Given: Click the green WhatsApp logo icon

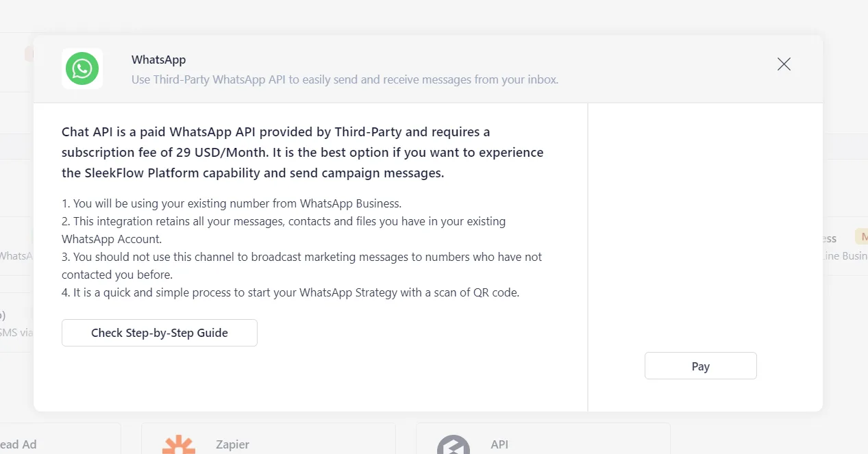Looking at the screenshot, I should 82,68.
